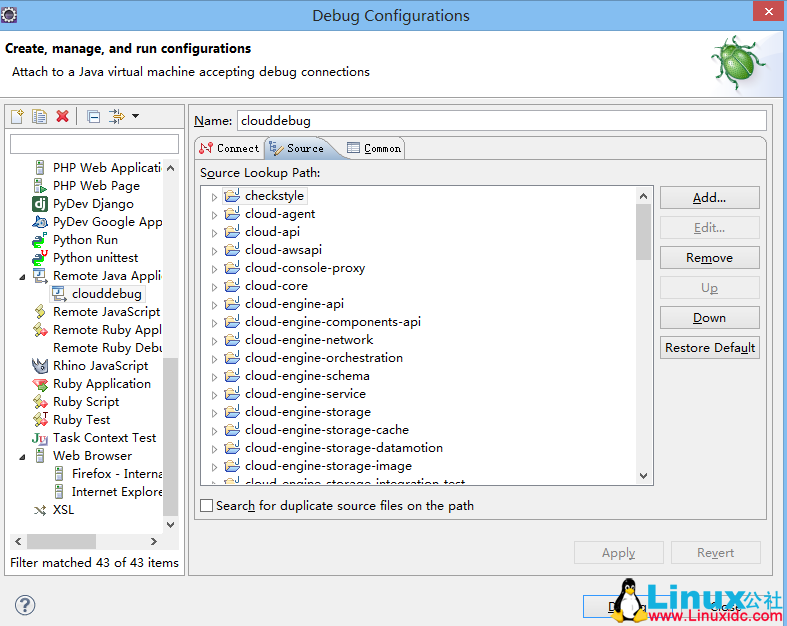Click the Ruby Application icon
This screenshot has width=787, height=626.
tap(40, 384)
